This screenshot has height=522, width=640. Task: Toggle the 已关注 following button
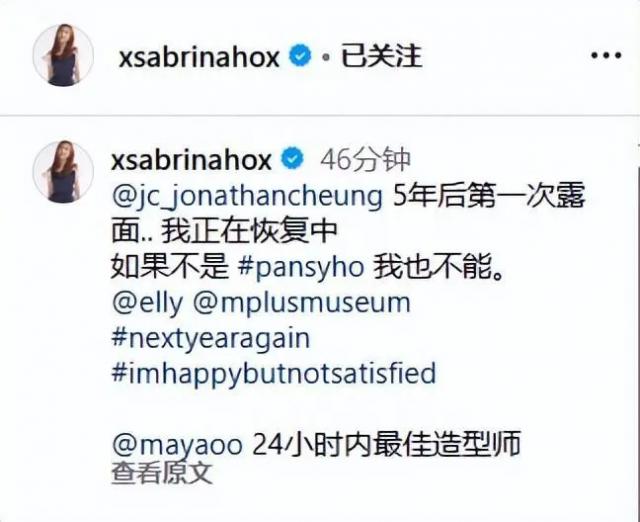pos(381,56)
